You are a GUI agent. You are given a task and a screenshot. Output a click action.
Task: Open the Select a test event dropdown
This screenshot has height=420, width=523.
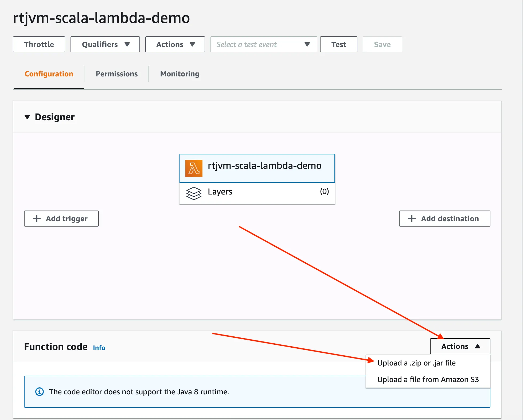coord(263,44)
